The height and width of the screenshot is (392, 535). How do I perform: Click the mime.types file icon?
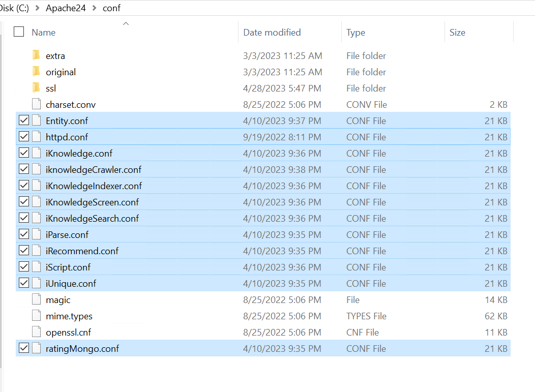[x=36, y=316]
